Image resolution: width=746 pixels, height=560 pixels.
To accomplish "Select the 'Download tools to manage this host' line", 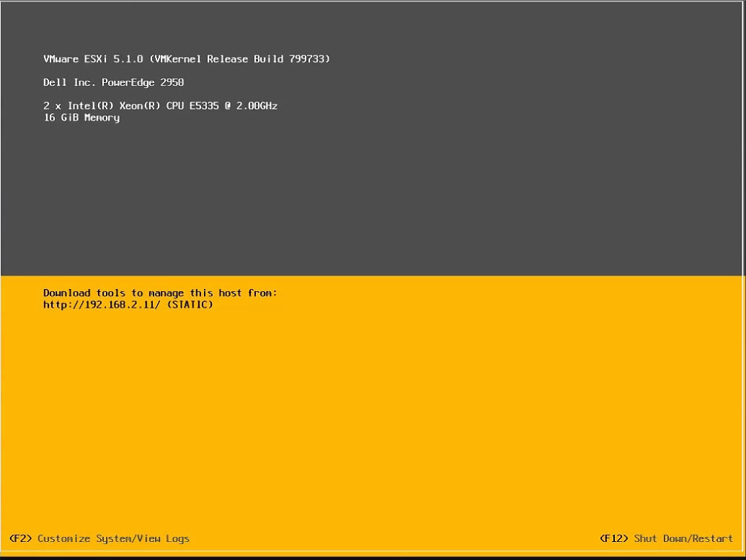I will (x=160, y=293).
